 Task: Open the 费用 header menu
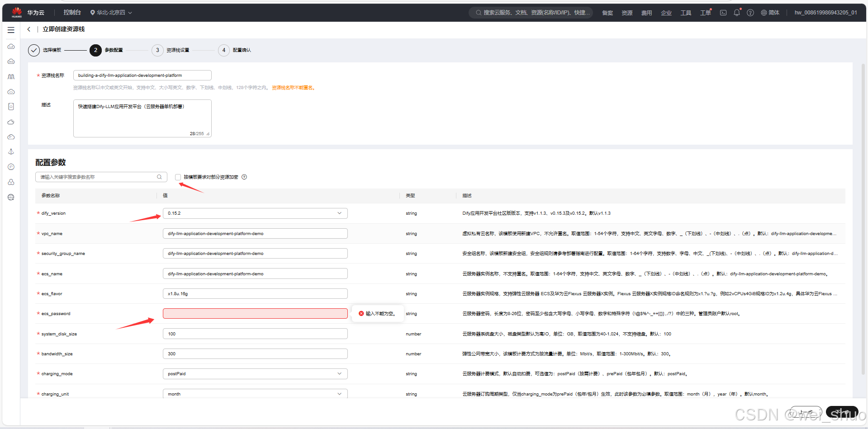coord(646,13)
